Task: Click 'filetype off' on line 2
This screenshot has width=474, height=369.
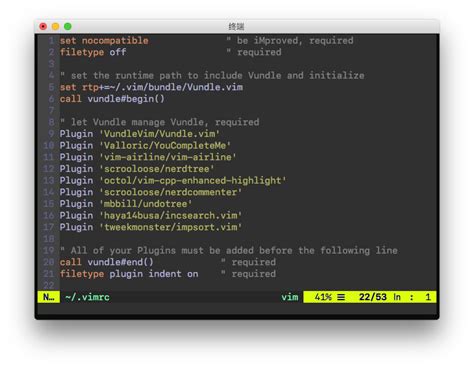Action: pyautogui.click(x=93, y=52)
